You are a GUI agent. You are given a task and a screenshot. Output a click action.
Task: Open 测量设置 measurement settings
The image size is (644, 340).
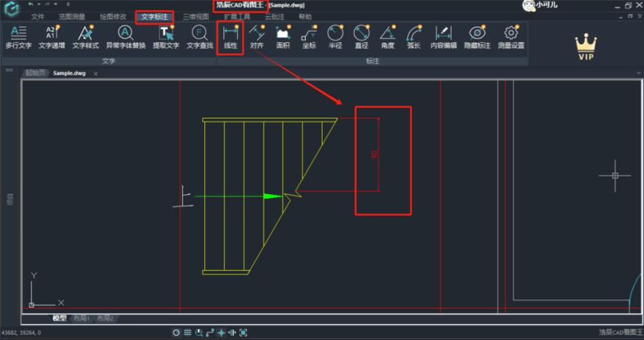pyautogui.click(x=511, y=38)
